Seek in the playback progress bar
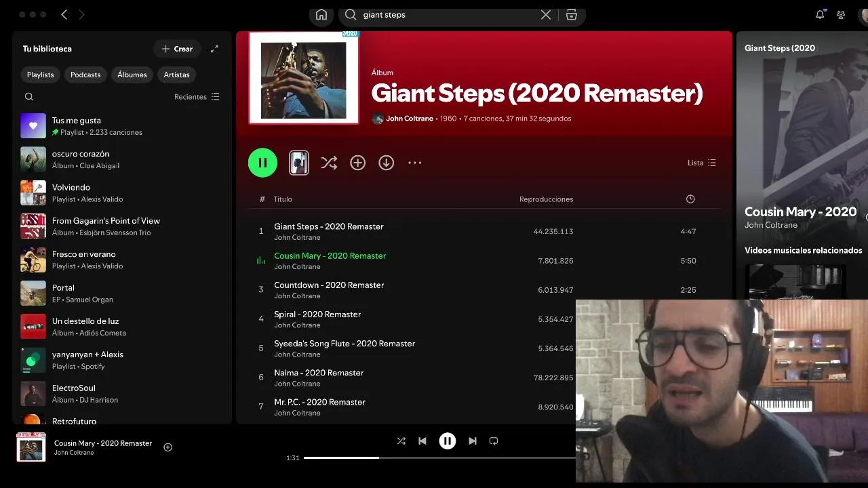The height and width of the screenshot is (488, 868). tap(439, 457)
